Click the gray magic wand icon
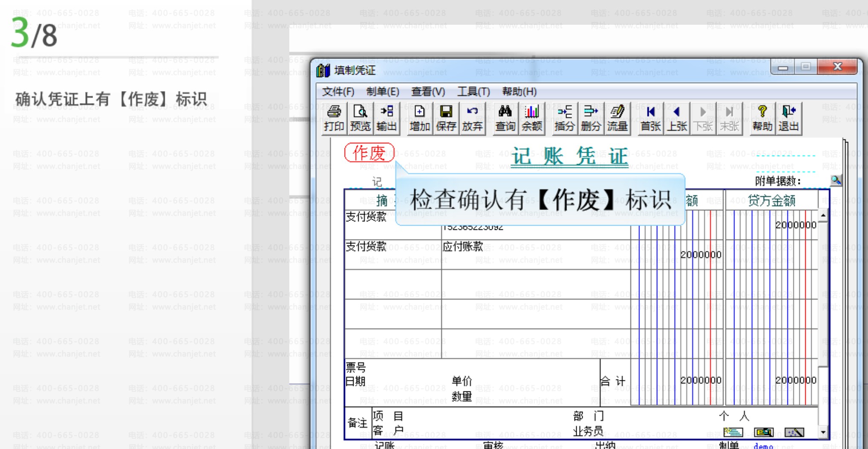This screenshot has width=868, height=449. (794, 432)
